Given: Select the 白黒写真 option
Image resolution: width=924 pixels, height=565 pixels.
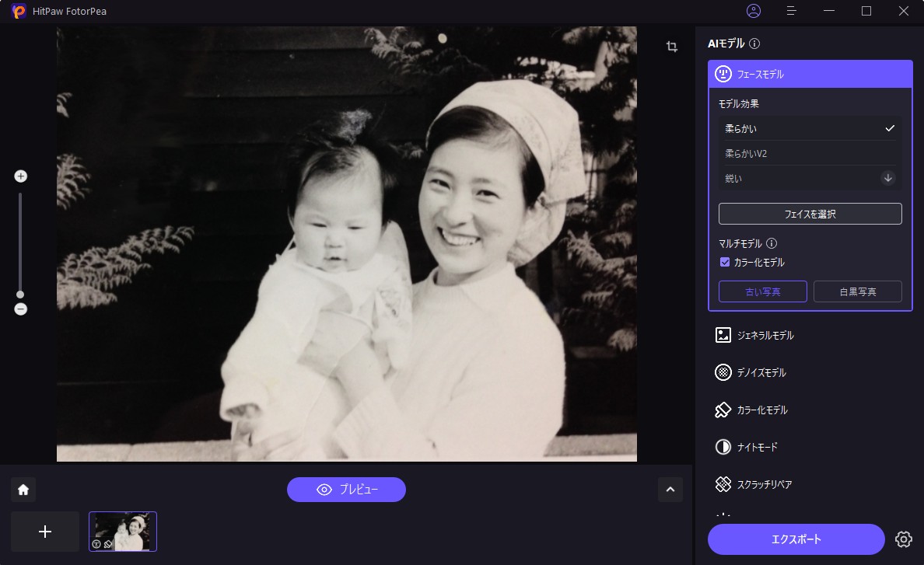Looking at the screenshot, I should [857, 292].
